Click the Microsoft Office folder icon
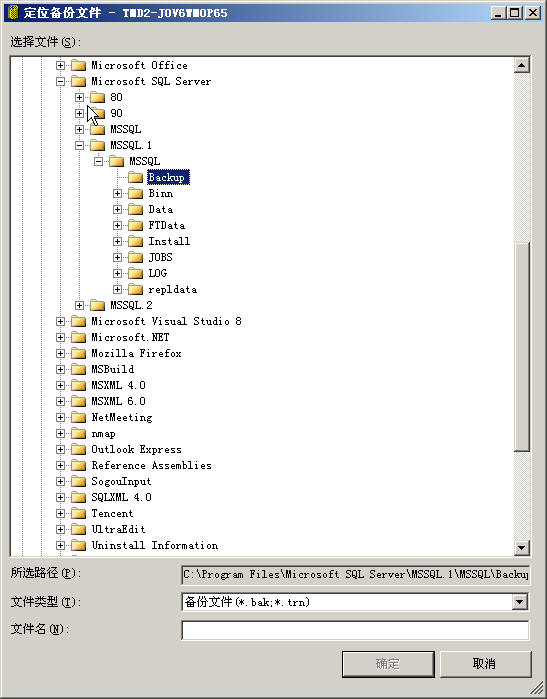This screenshot has height=699, width=547. 78,66
